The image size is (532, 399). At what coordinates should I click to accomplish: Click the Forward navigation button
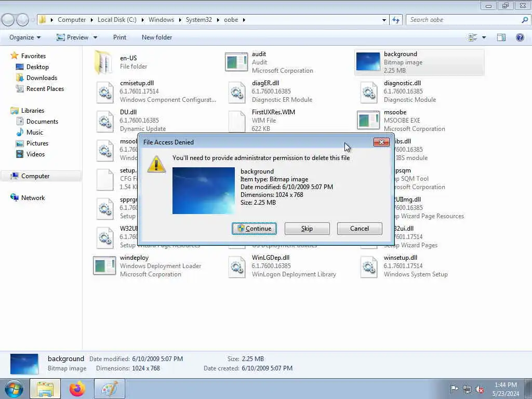tap(22, 20)
